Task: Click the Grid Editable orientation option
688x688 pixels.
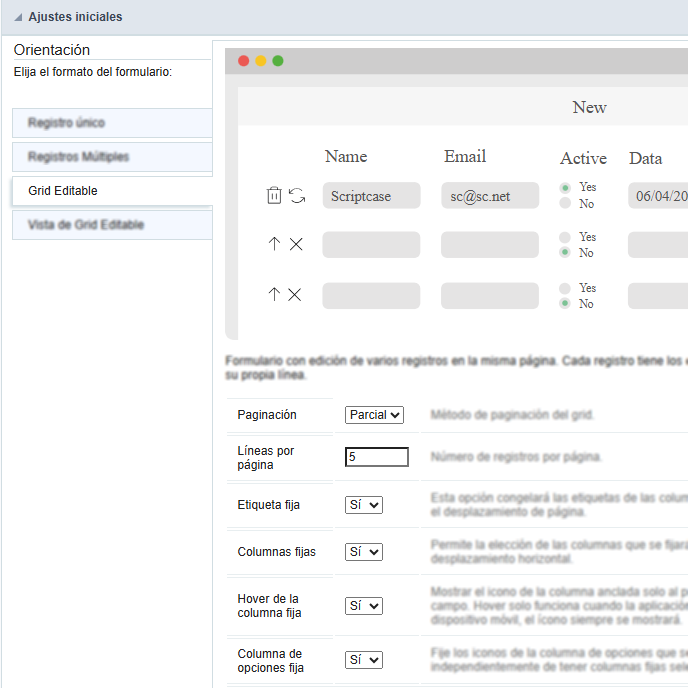Action: pyautogui.click(x=112, y=191)
